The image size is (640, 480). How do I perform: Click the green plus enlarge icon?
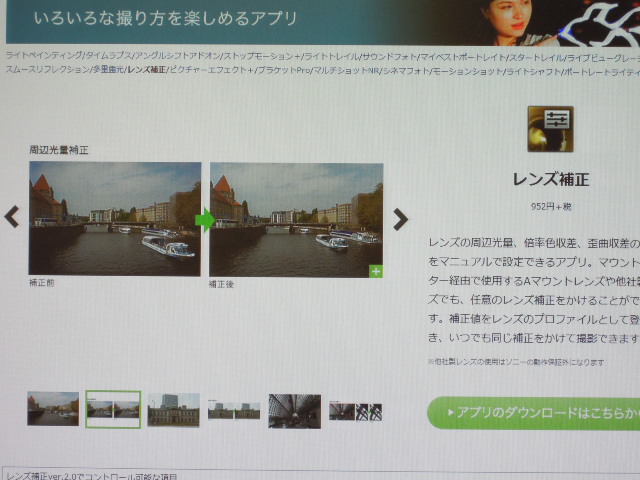(x=376, y=271)
